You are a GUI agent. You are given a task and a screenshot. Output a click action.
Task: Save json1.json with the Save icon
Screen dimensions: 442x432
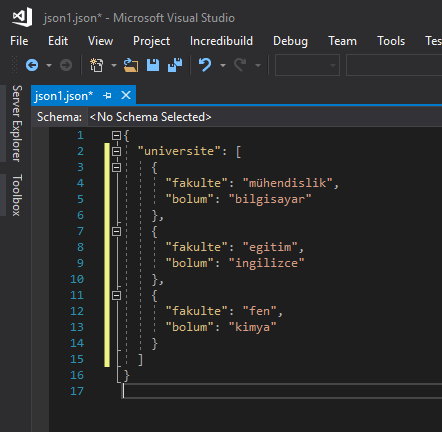point(153,65)
